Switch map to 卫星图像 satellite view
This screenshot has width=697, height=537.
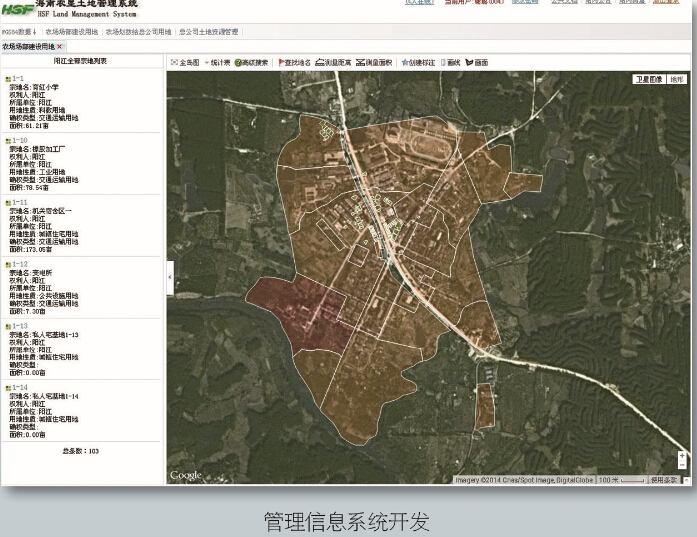tap(648, 79)
